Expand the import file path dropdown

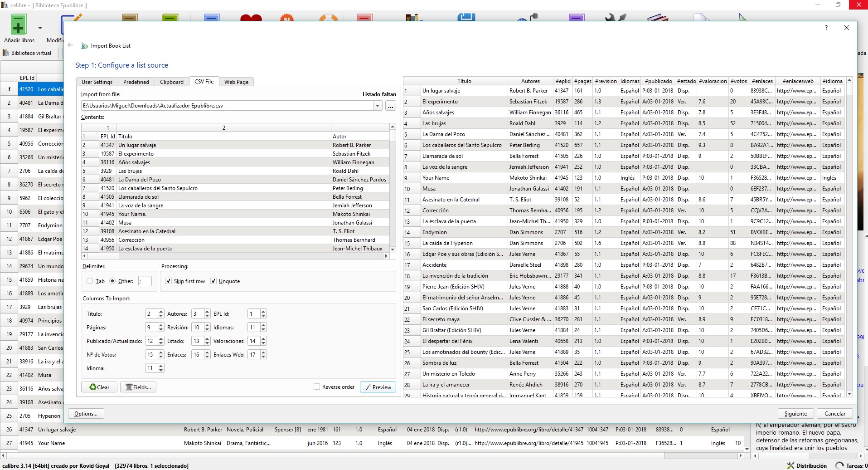(378, 106)
